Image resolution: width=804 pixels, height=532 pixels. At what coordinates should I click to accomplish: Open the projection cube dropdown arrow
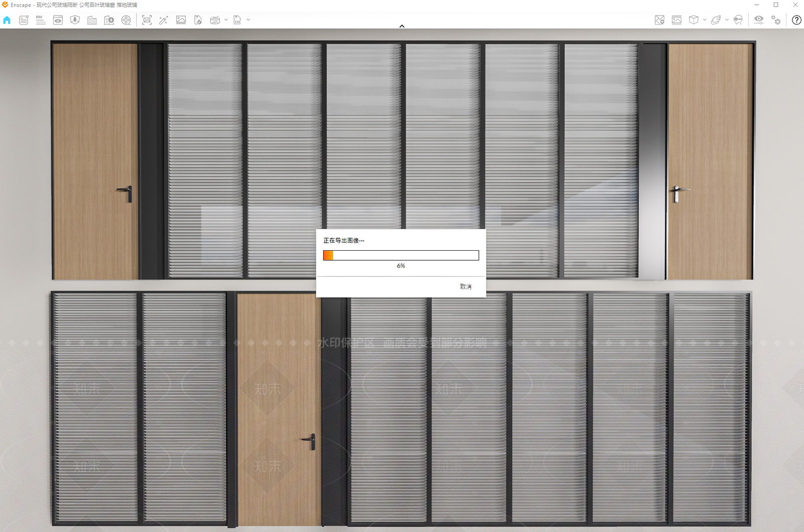pyautogui.click(x=705, y=20)
